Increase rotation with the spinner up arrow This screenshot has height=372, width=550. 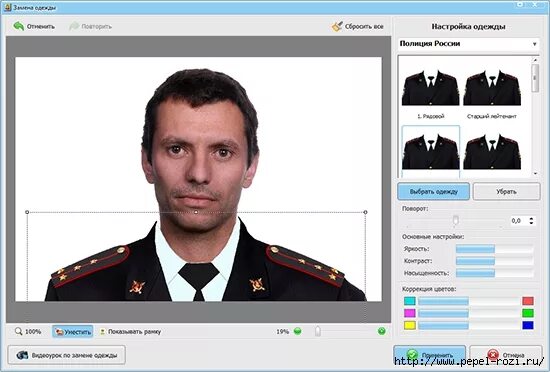click(x=531, y=218)
